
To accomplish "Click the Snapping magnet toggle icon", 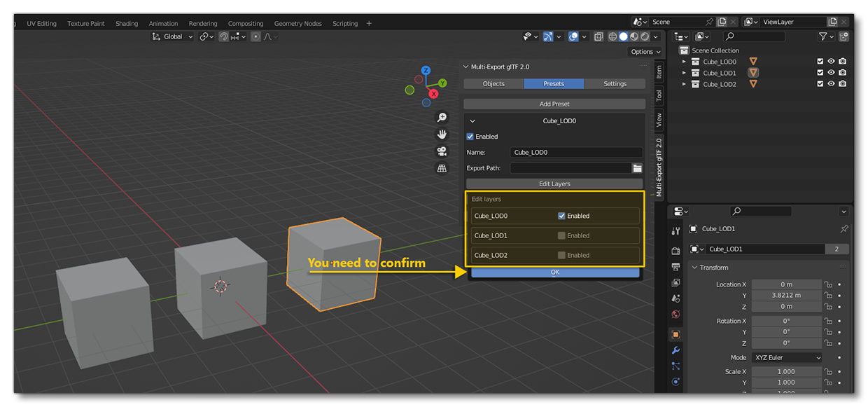I will [224, 36].
